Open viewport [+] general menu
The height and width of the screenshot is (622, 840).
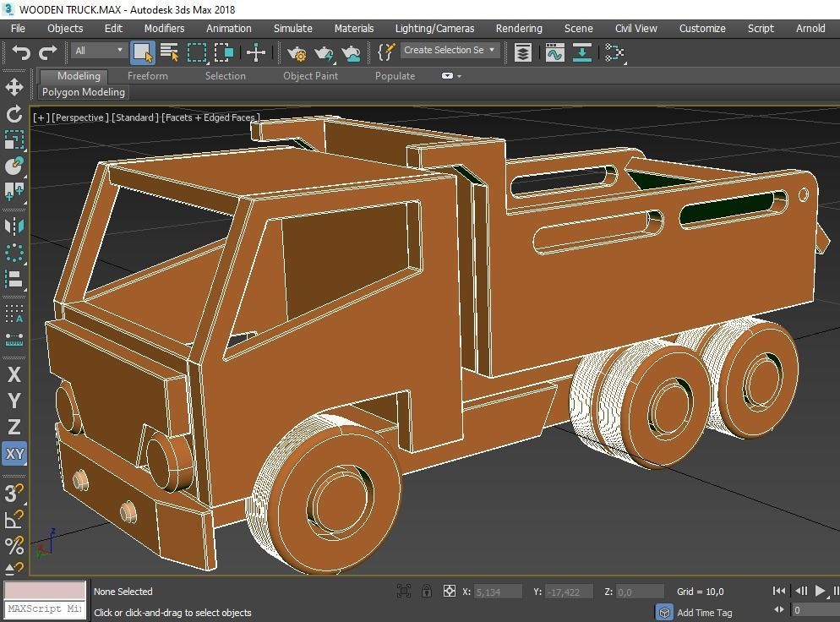(41, 117)
